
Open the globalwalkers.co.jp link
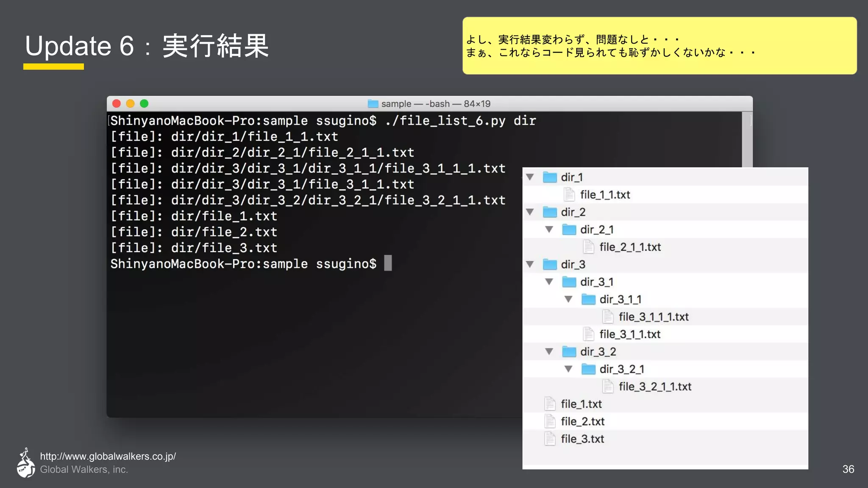pos(108,456)
